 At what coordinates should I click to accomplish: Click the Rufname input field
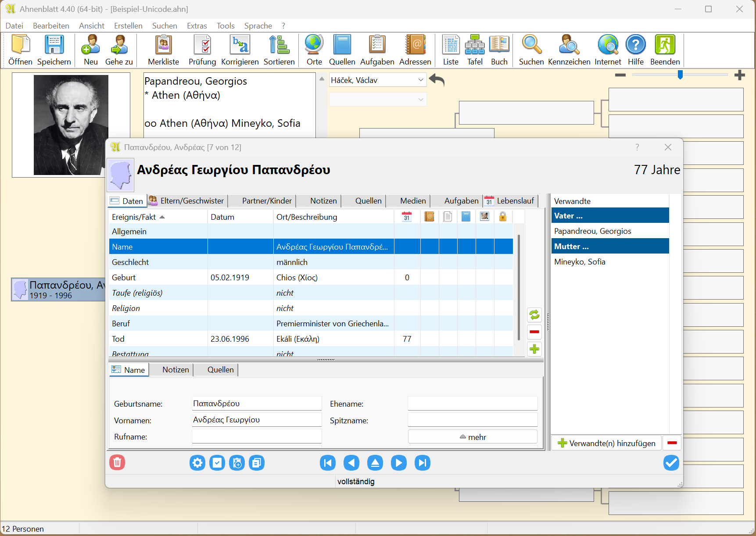(257, 437)
